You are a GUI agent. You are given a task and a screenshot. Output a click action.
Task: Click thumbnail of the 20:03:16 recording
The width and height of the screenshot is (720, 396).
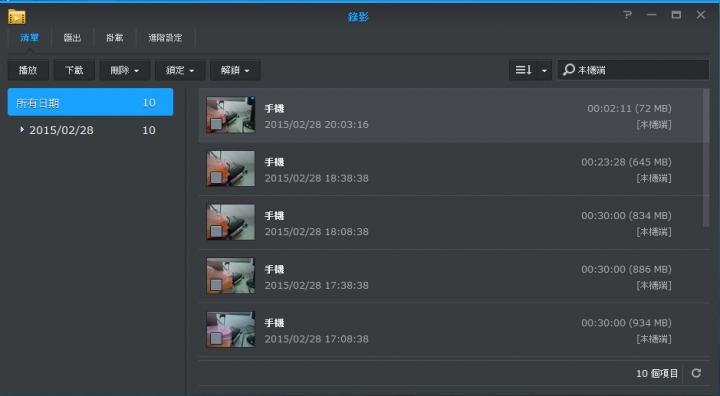[x=231, y=115]
